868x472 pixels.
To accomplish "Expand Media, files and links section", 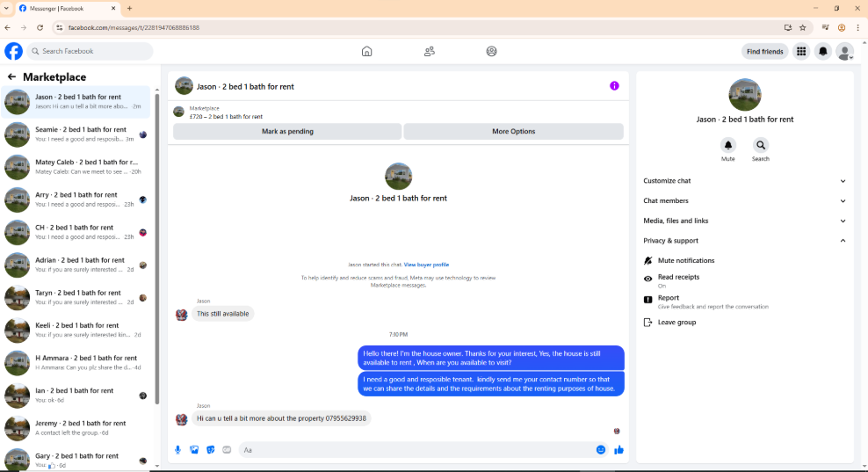I will tap(744, 221).
